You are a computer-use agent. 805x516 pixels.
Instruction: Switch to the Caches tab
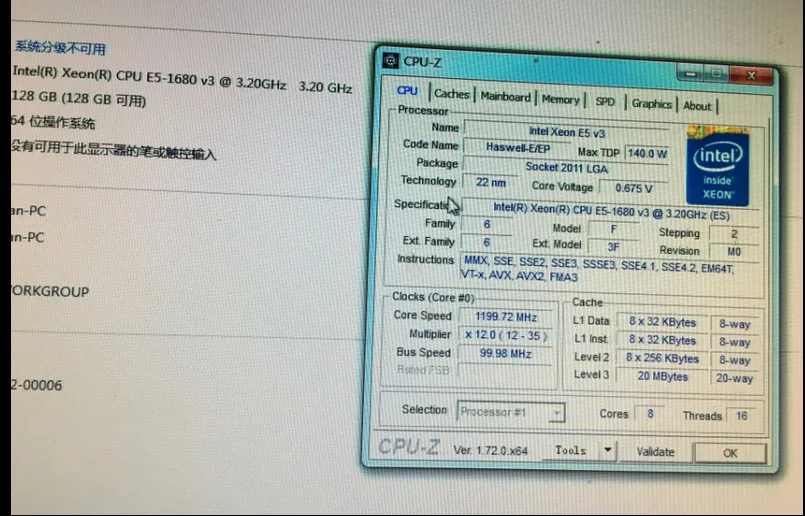pos(451,94)
